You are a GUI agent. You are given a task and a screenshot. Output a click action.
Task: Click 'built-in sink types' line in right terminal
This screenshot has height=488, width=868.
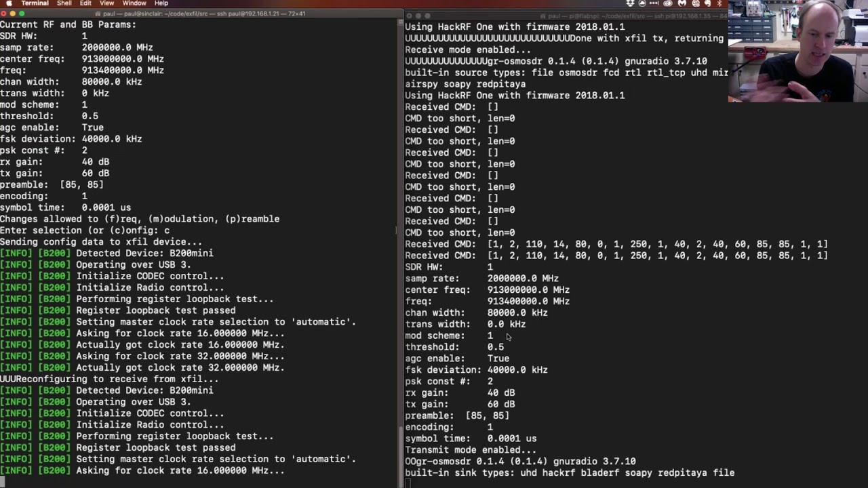click(x=570, y=472)
